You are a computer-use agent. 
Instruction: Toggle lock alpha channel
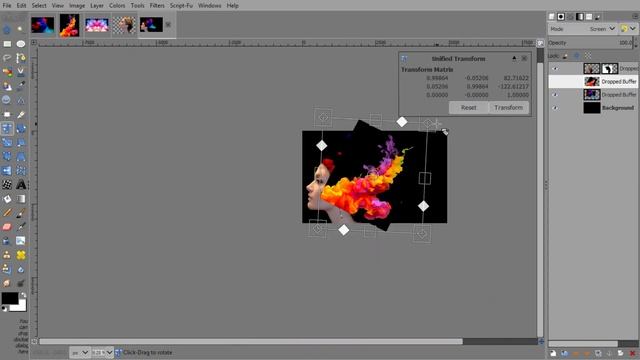[x=588, y=56]
